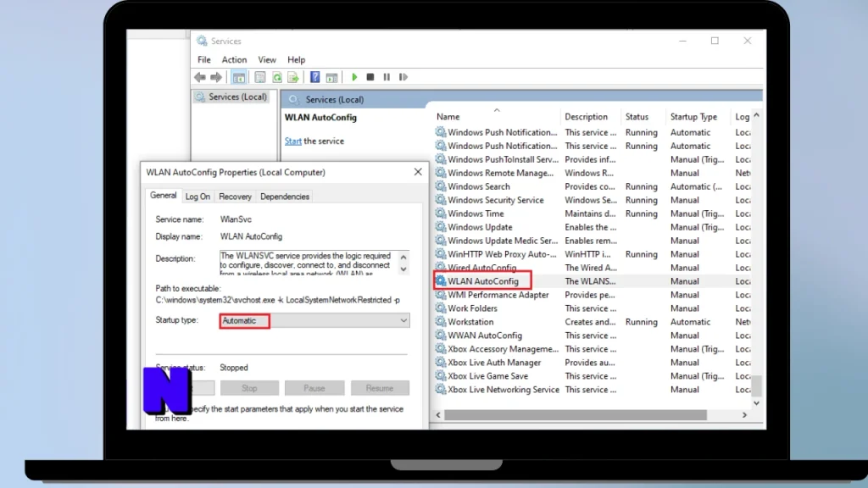Click horizontal scrollbar left arrow
The height and width of the screenshot is (488, 868).
click(438, 414)
